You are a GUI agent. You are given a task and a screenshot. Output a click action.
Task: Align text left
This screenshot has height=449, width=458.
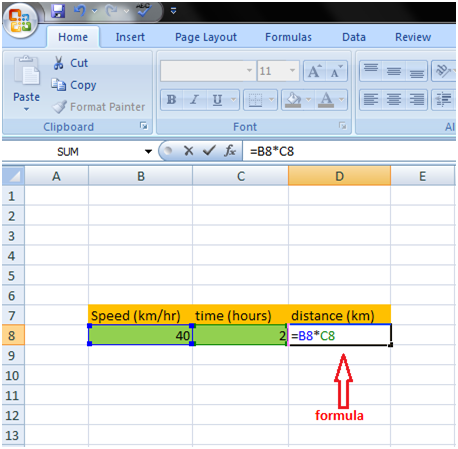point(371,99)
